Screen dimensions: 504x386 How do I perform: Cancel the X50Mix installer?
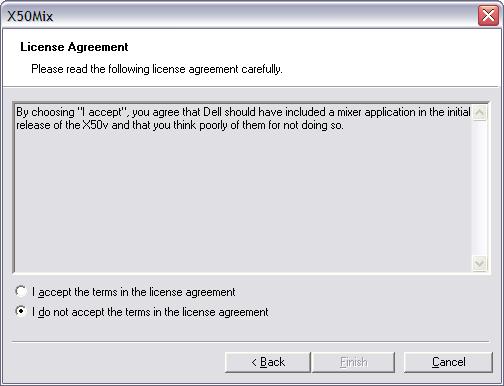coord(448,362)
